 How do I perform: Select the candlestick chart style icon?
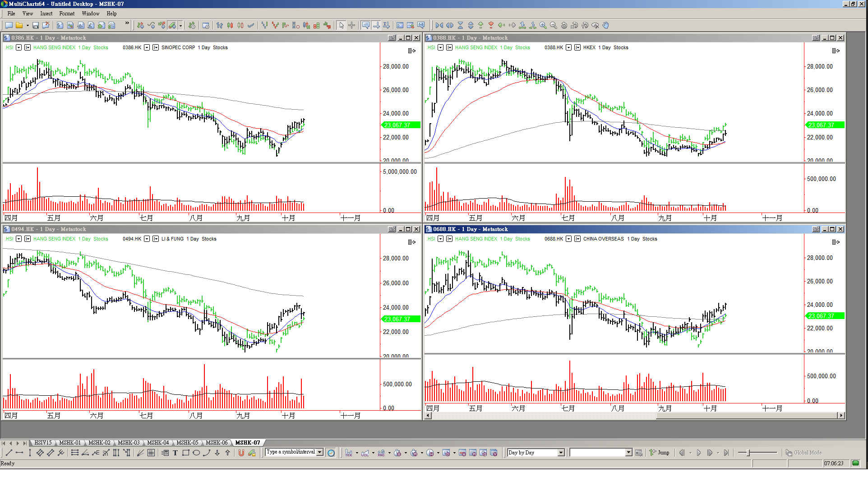click(x=230, y=25)
